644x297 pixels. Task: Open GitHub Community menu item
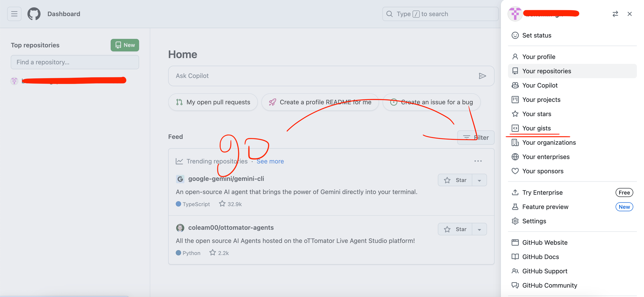[572, 285]
